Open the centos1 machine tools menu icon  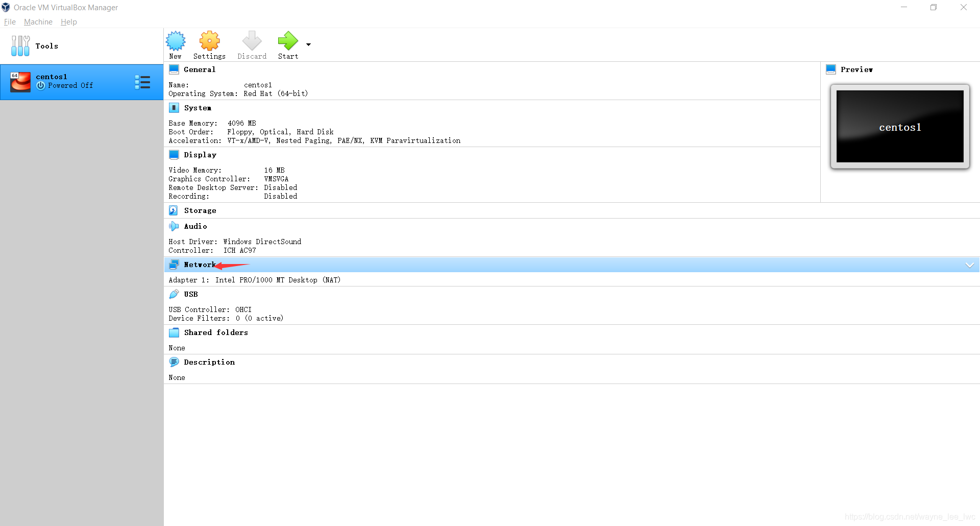[142, 82]
